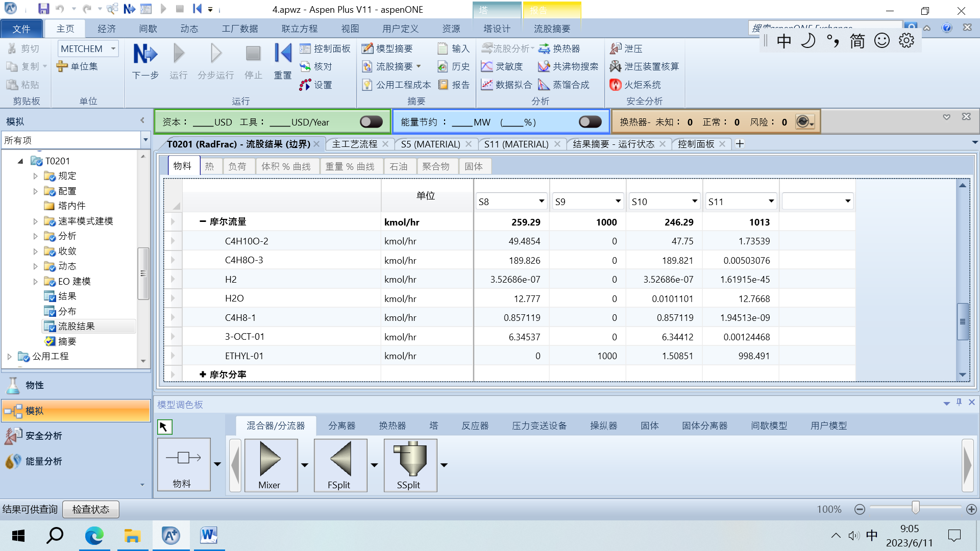980x551 pixels.
Task: Switch to the 能量分析 (Energy Analysis) environment
Action: click(x=76, y=461)
